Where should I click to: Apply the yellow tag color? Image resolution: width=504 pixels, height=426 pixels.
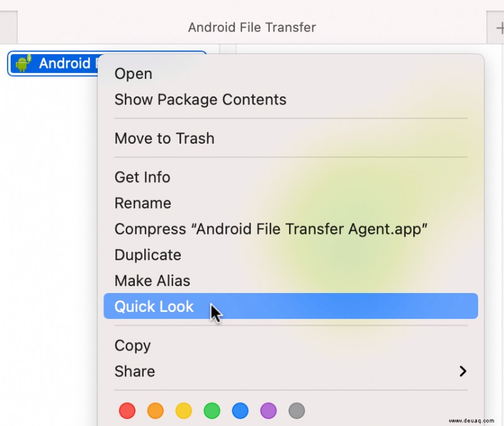(183, 411)
